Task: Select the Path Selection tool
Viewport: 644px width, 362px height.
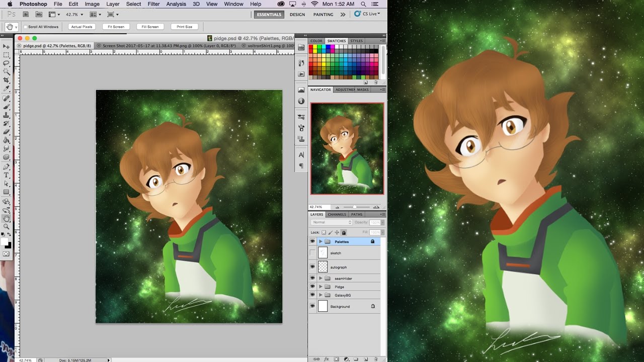Action: pyautogui.click(x=7, y=184)
